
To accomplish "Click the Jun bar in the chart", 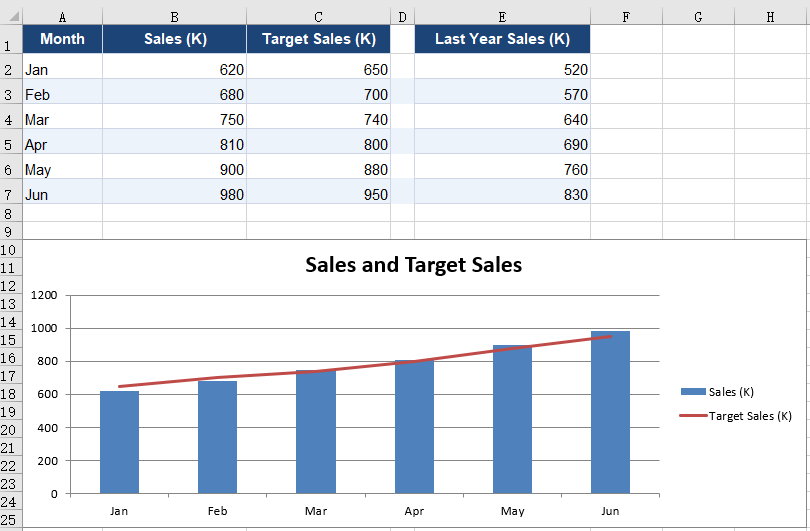I will coord(611,413).
